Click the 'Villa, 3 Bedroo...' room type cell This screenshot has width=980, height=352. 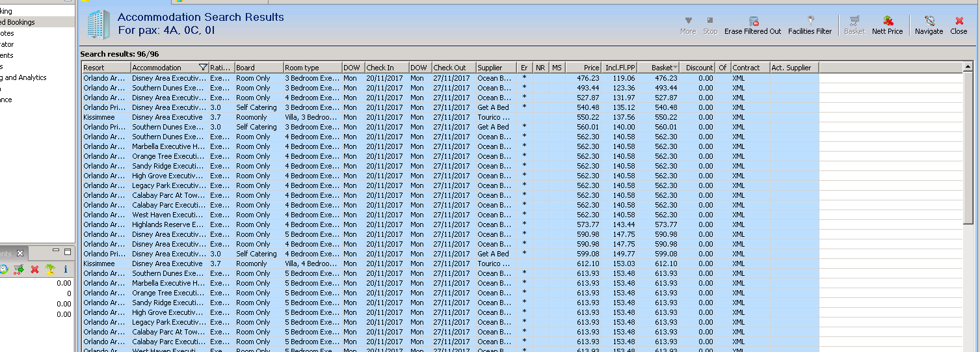(x=312, y=117)
